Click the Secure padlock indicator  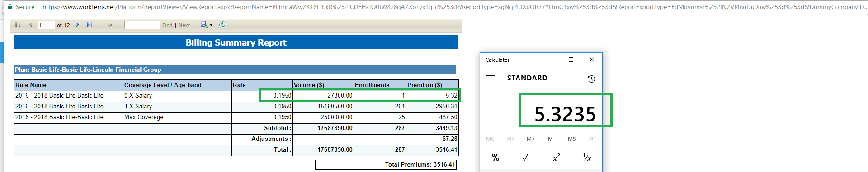(x=21, y=7)
